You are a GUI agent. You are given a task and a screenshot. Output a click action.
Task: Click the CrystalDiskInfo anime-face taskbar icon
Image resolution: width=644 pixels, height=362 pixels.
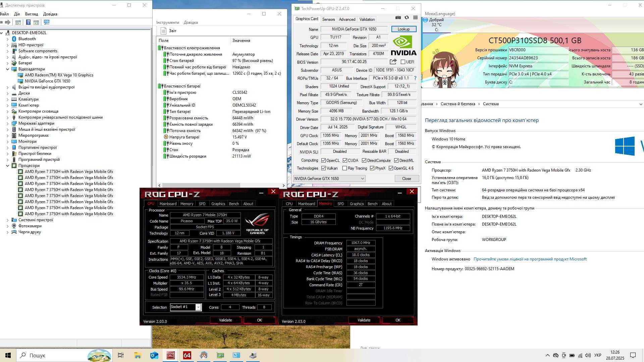203,355
